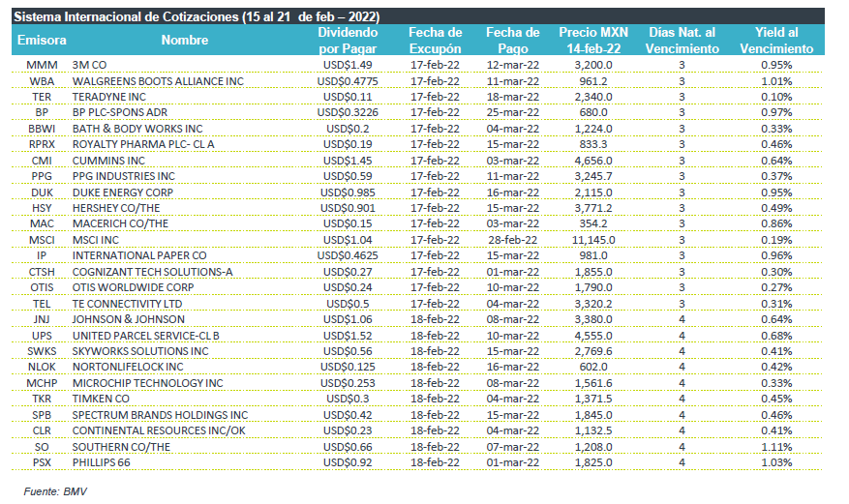The height and width of the screenshot is (504, 849).
Task: Select 'SKYWORKS SOLUTIONS INC'
Action: tap(140, 351)
